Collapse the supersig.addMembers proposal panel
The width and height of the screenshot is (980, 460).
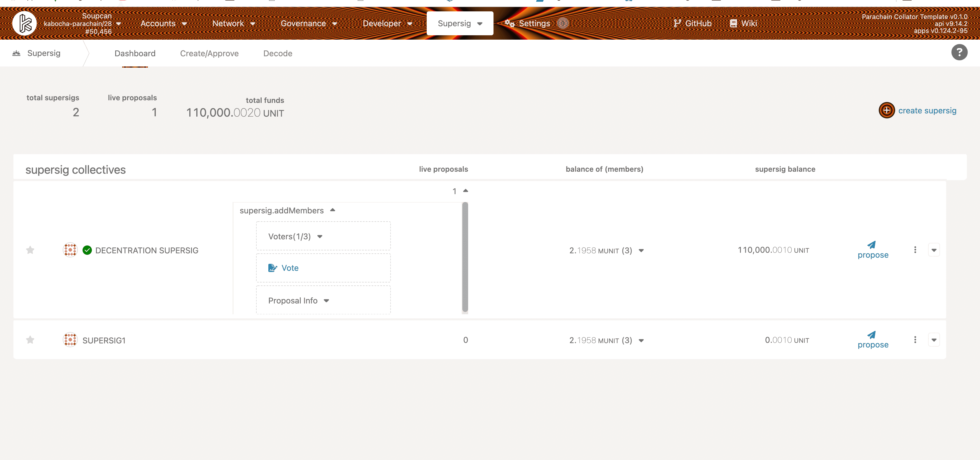[333, 210]
